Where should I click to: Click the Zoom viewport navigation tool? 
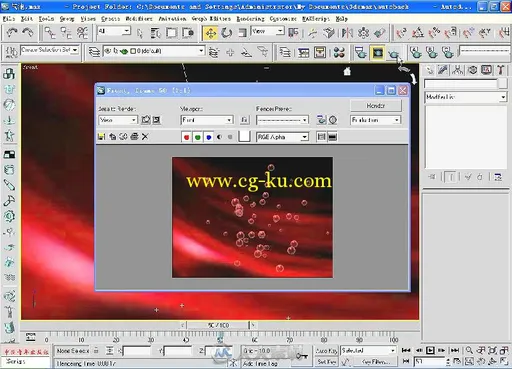[469, 350]
